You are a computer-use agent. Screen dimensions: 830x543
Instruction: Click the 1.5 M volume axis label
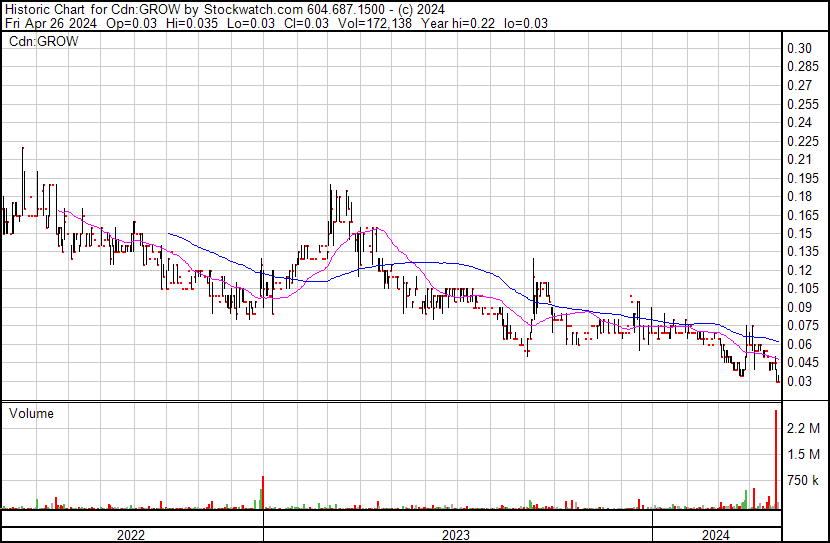click(803, 454)
